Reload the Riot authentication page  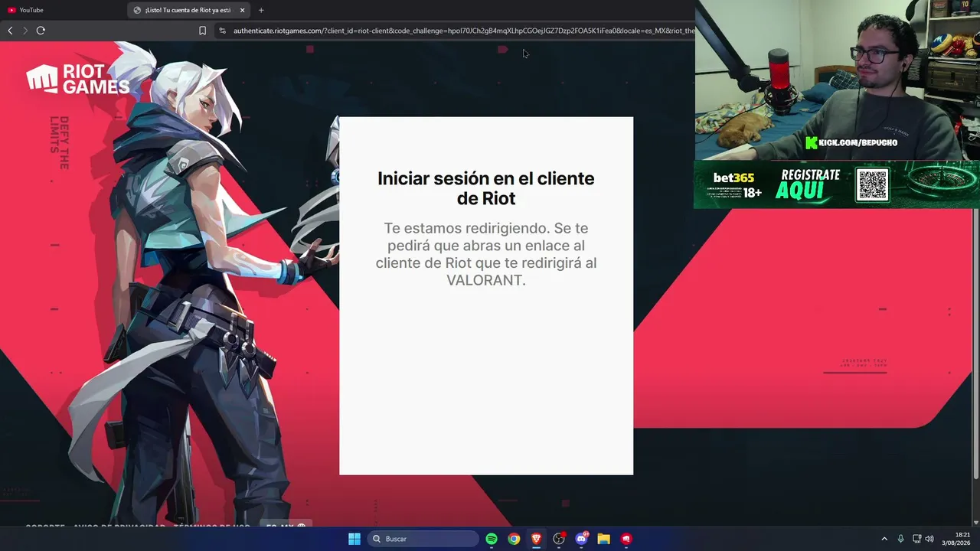click(x=41, y=31)
